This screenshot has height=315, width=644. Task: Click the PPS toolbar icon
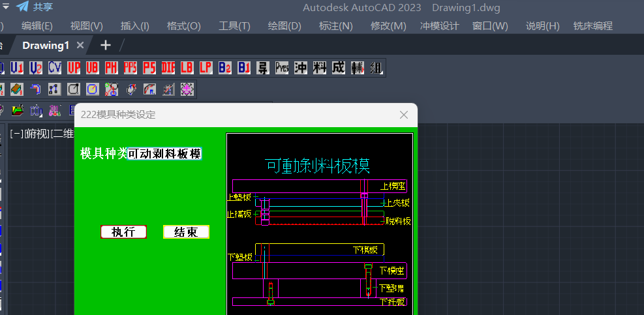point(130,67)
